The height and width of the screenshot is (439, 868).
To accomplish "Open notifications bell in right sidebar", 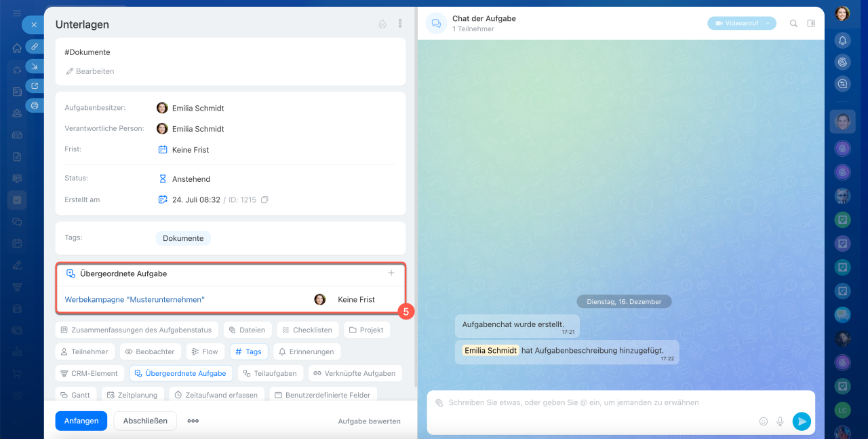I will 842,41.
